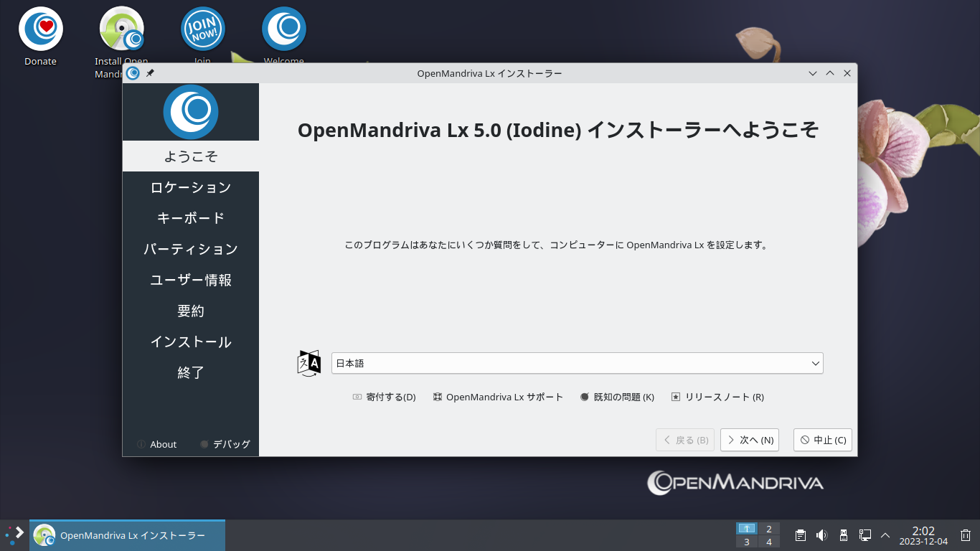Toggle the pin icon in the title bar
This screenshot has width=980, height=551.
point(150,73)
